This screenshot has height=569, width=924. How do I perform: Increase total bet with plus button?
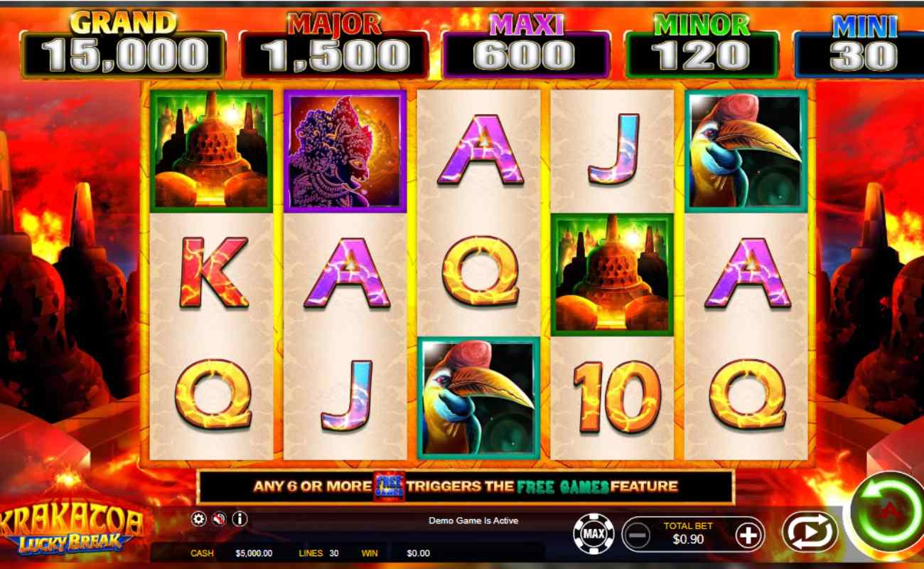coord(748,535)
